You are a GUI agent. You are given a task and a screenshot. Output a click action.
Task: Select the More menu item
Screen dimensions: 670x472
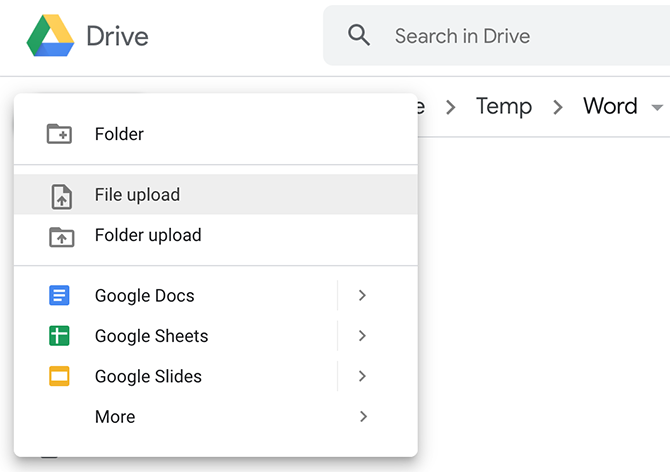(x=115, y=417)
